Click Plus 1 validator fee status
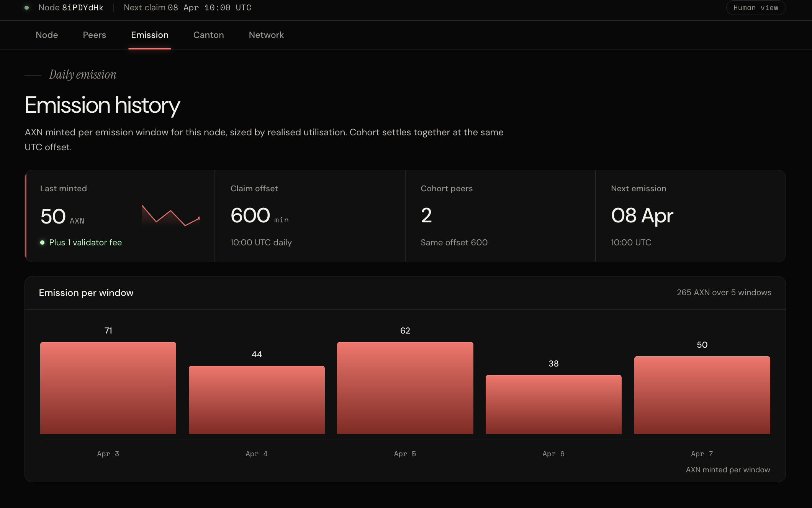 (81, 242)
